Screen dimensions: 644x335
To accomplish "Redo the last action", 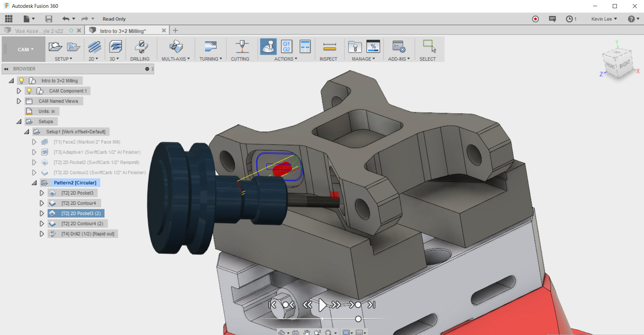I will click(85, 19).
